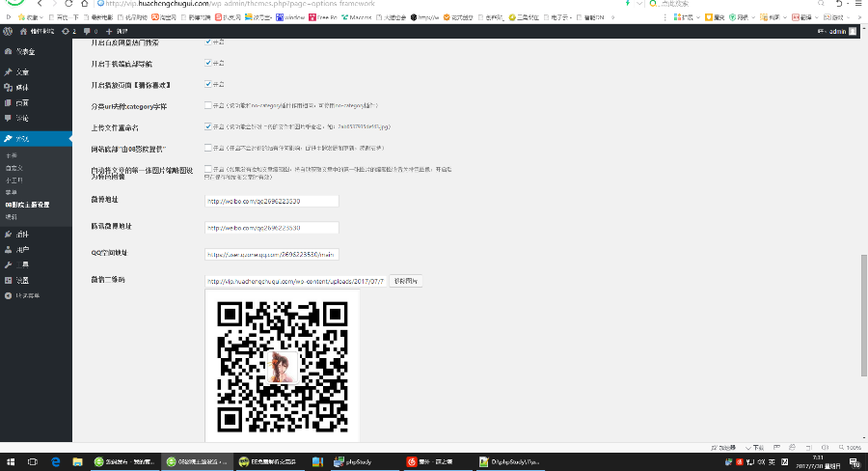
Task: Open Widgets (小工具) submenu item
Action: tap(14, 180)
